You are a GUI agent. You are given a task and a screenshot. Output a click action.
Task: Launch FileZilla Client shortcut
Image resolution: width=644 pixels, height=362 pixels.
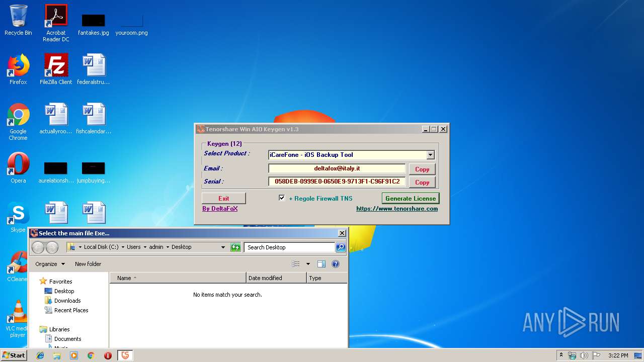coord(56,69)
